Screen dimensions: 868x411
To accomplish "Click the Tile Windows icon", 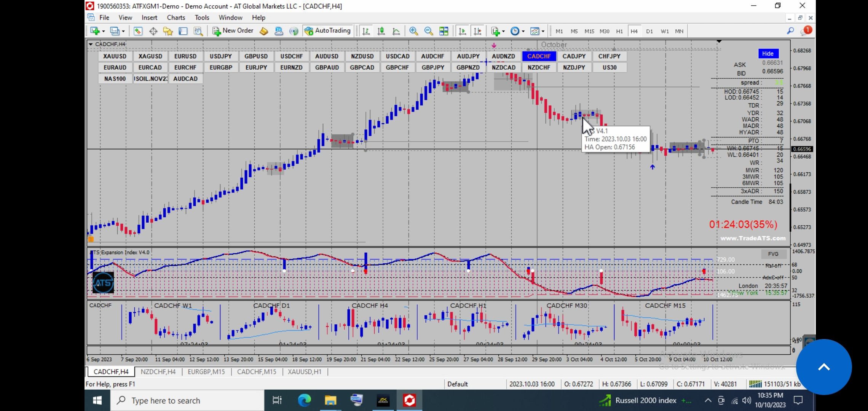I will [x=444, y=31].
